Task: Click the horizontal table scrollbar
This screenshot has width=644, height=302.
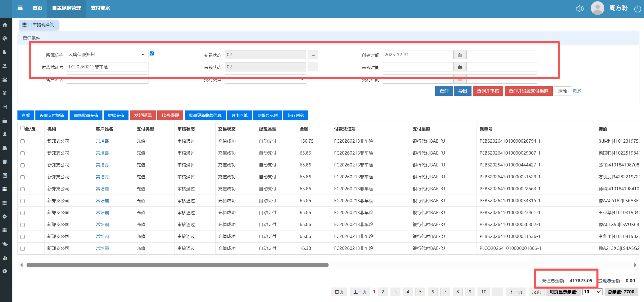Action: 177,265
